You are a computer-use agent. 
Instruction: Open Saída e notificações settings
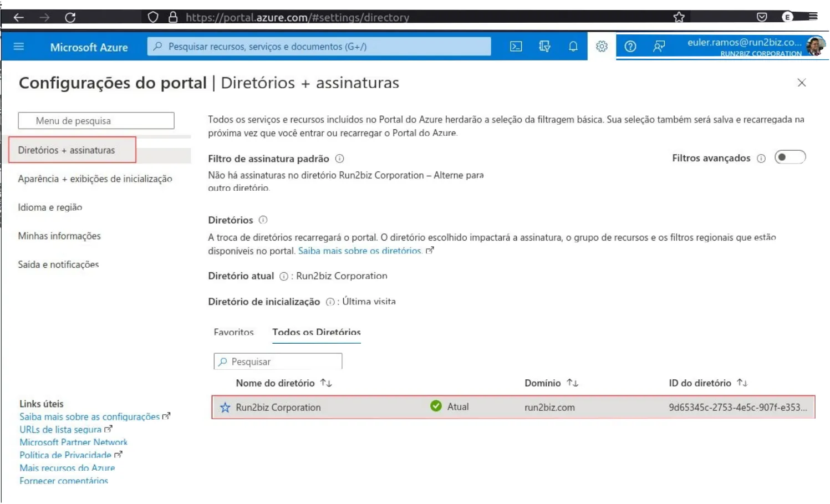58,264
